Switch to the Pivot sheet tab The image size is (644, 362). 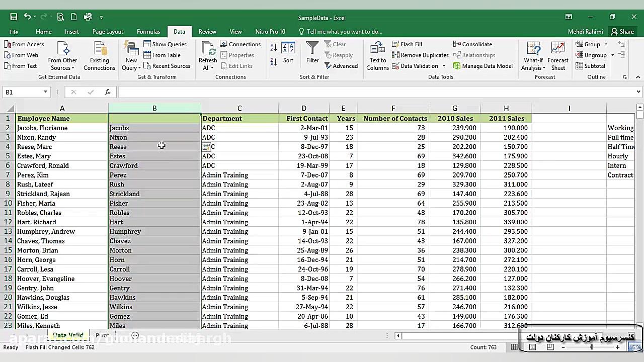[102, 335]
